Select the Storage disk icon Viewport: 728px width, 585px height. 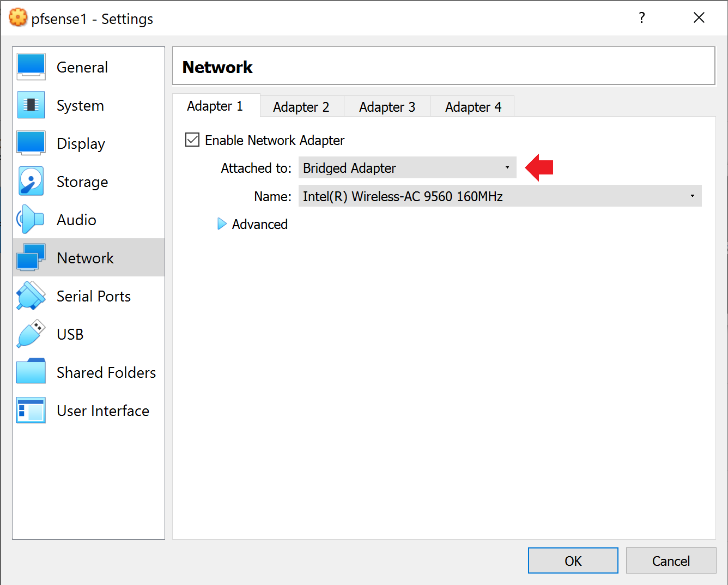coord(31,182)
